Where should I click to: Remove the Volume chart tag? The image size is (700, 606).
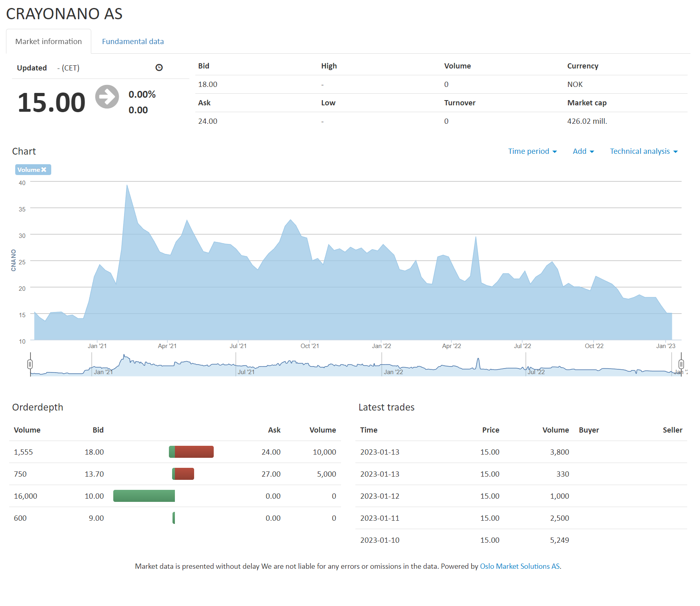click(x=44, y=170)
